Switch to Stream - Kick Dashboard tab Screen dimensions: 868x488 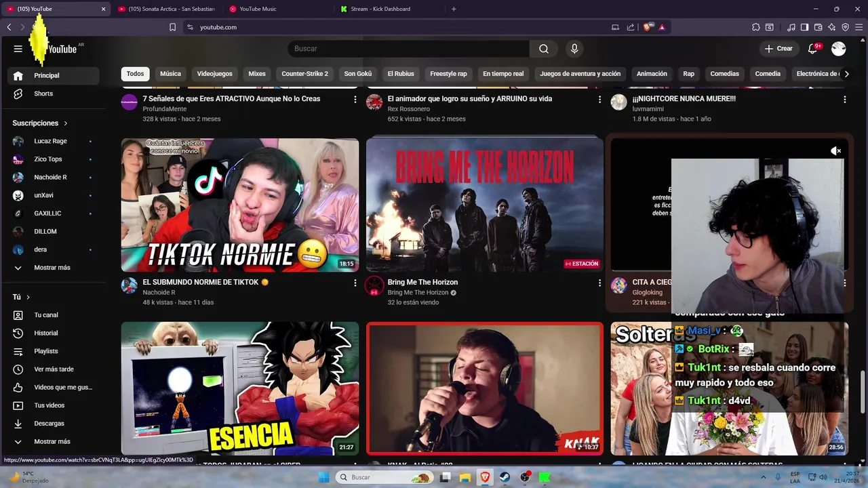[389, 9]
